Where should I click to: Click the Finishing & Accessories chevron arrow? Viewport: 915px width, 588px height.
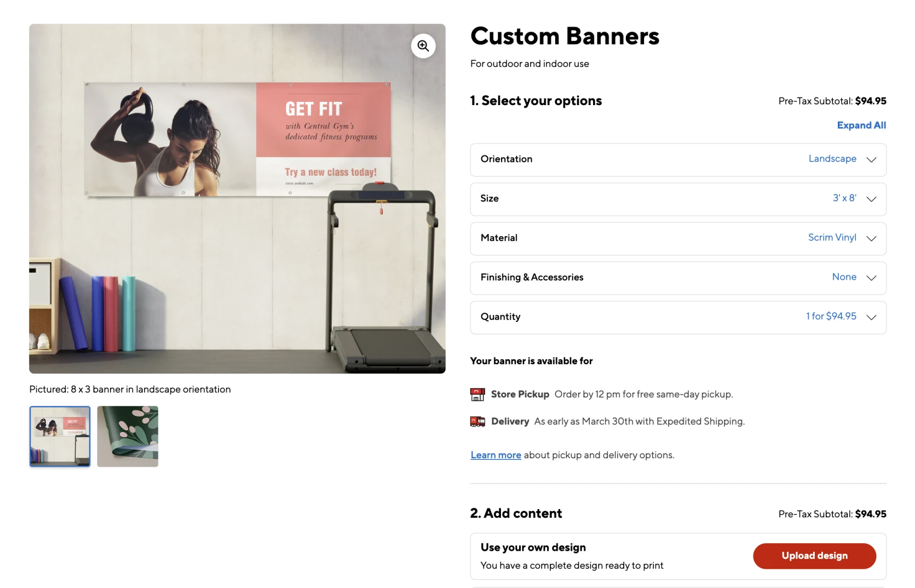(x=871, y=278)
